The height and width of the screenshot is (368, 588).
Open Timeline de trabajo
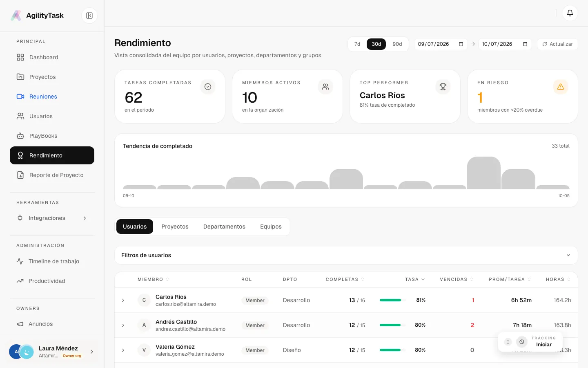[52, 261]
